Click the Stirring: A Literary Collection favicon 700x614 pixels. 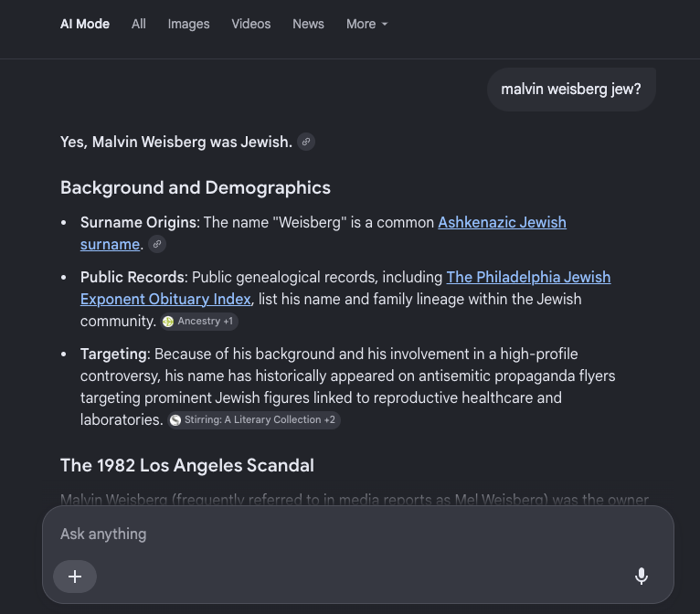(175, 420)
